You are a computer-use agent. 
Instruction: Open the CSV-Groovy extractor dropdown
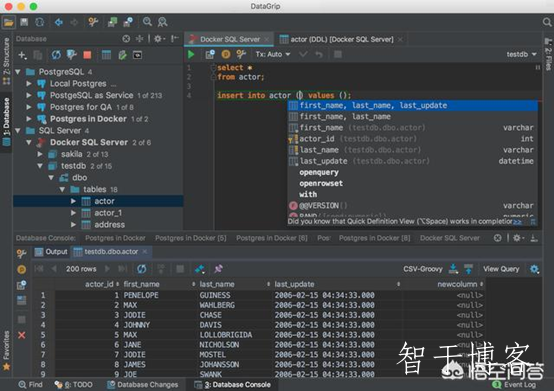pyautogui.click(x=423, y=269)
